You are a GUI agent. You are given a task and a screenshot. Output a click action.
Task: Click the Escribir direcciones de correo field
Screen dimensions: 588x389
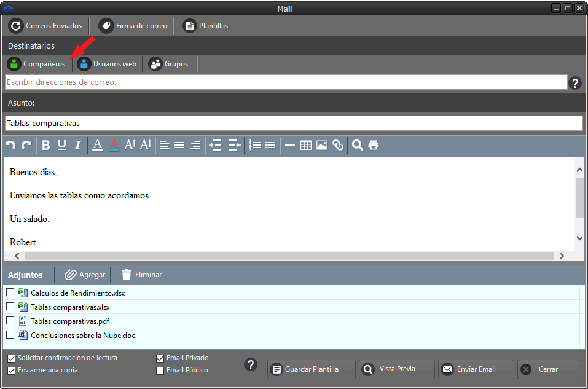[285, 82]
